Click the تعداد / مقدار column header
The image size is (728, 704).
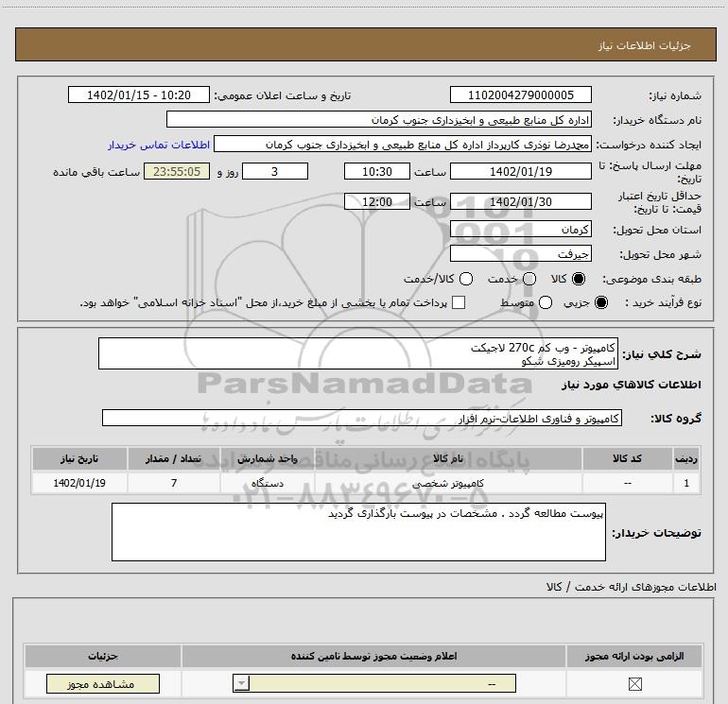[174, 458]
